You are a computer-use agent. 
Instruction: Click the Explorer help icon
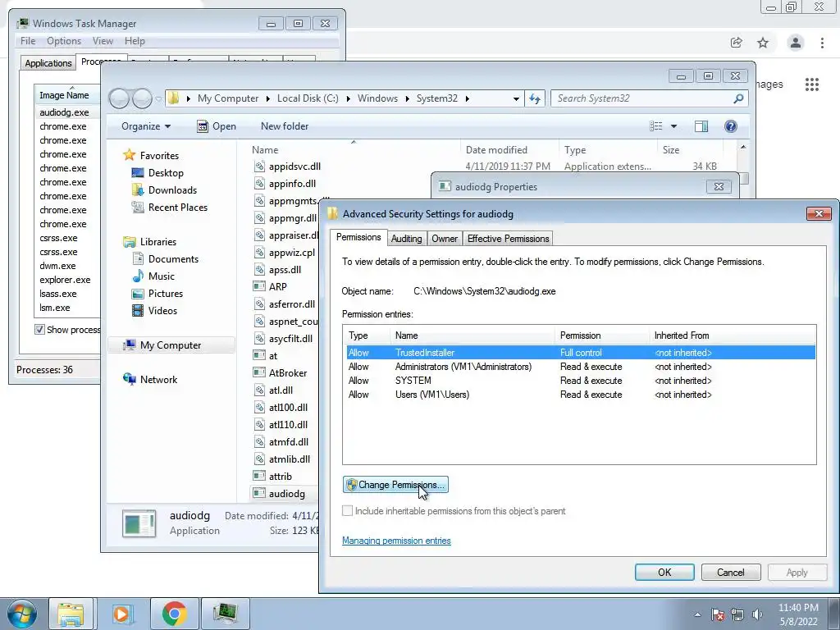click(x=730, y=126)
